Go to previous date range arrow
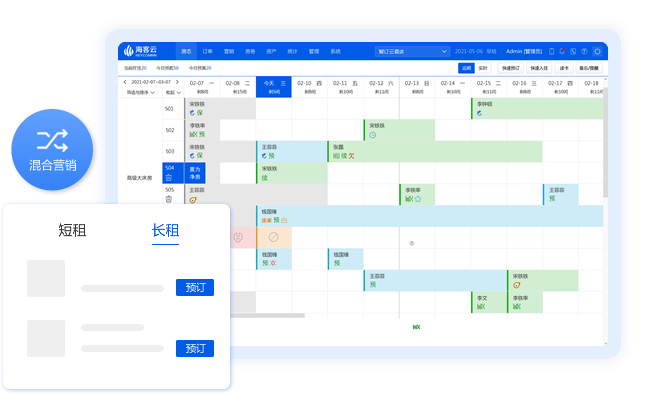Viewport: 649px width, 394px height. (x=125, y=82)
